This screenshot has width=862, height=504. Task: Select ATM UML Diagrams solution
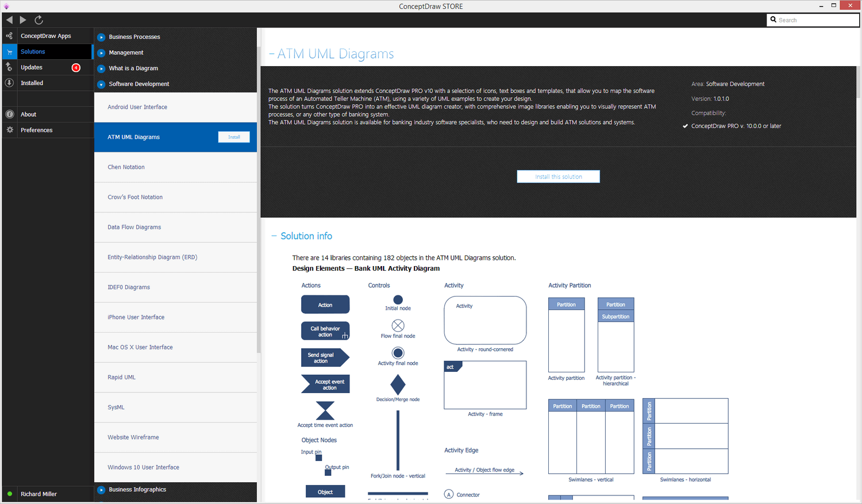click(175, 137)
